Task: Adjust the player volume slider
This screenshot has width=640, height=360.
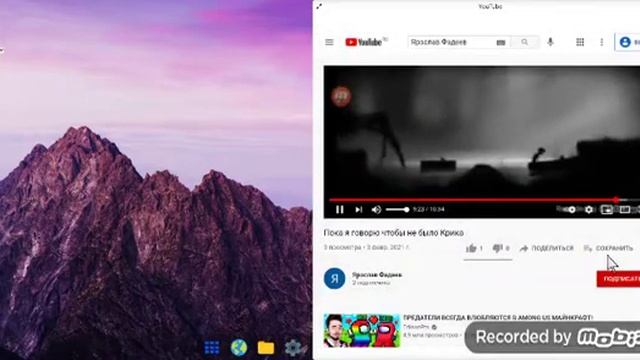Action: click(x=397, y=210)
